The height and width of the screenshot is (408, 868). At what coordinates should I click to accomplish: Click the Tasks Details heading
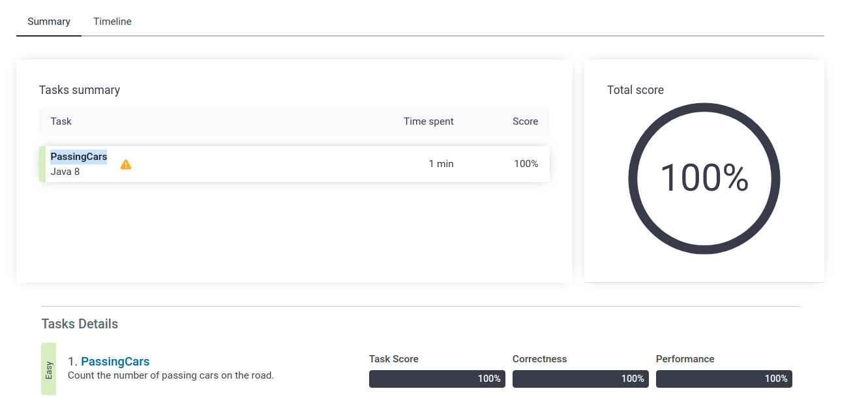click(80, 324)
